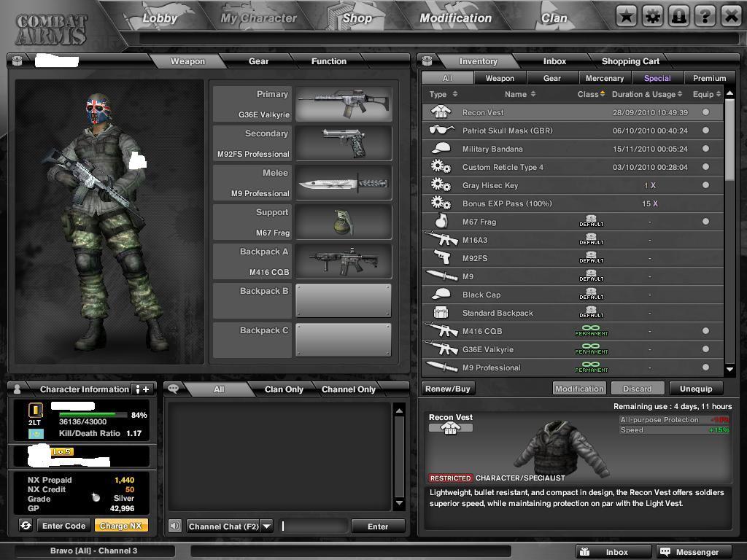Open favorites via the star icon

click(626, 17)
